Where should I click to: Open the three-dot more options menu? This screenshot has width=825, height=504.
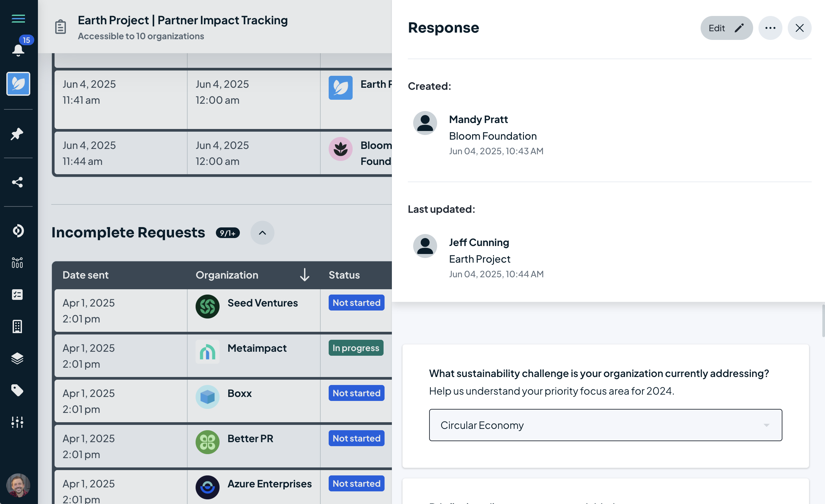770,28
